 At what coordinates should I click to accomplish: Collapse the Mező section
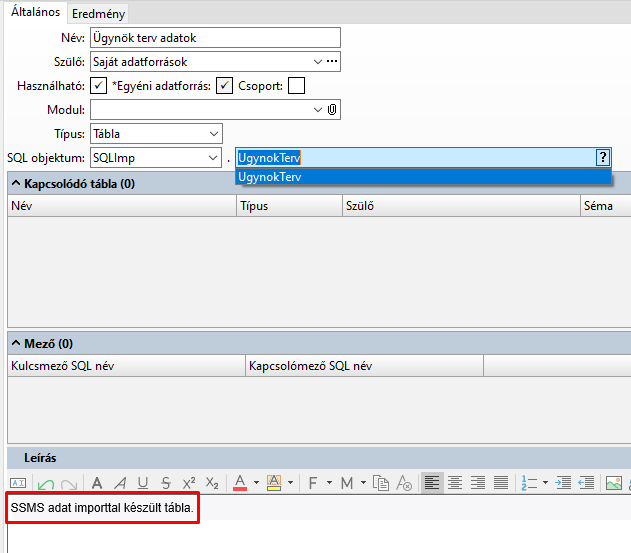[x=16, y=343]
